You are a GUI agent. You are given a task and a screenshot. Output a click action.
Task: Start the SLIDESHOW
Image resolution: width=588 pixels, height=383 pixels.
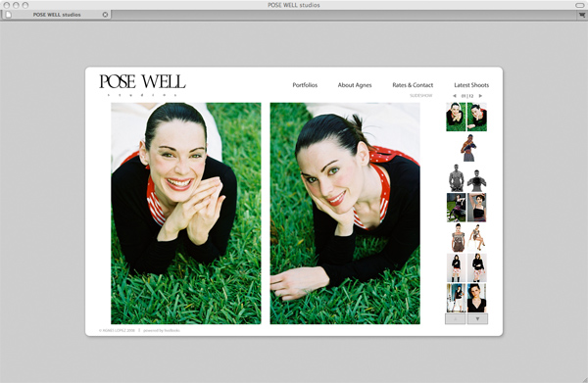point(420,96)
